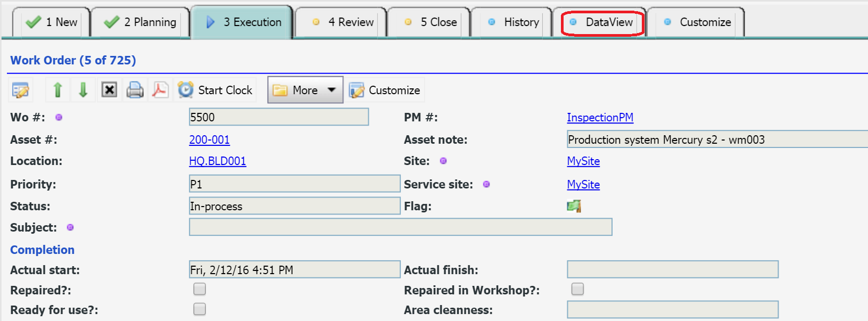Toggle the Repaired? checkbox

tap(200, 289)
